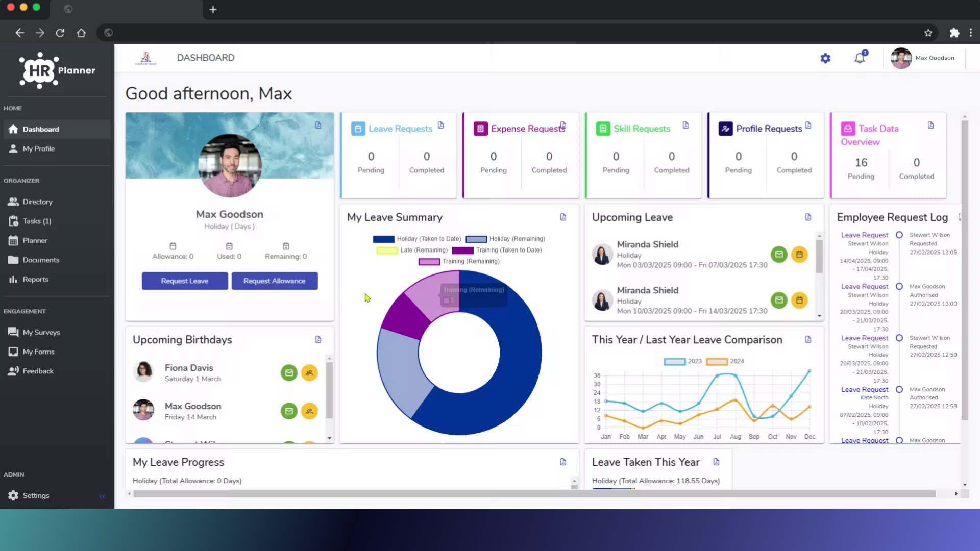Image resolution: width=980 pixels, height=551 pixels.
Task: Click the dashboard vertical scrollbar
Action: click(x=965, y=270)
